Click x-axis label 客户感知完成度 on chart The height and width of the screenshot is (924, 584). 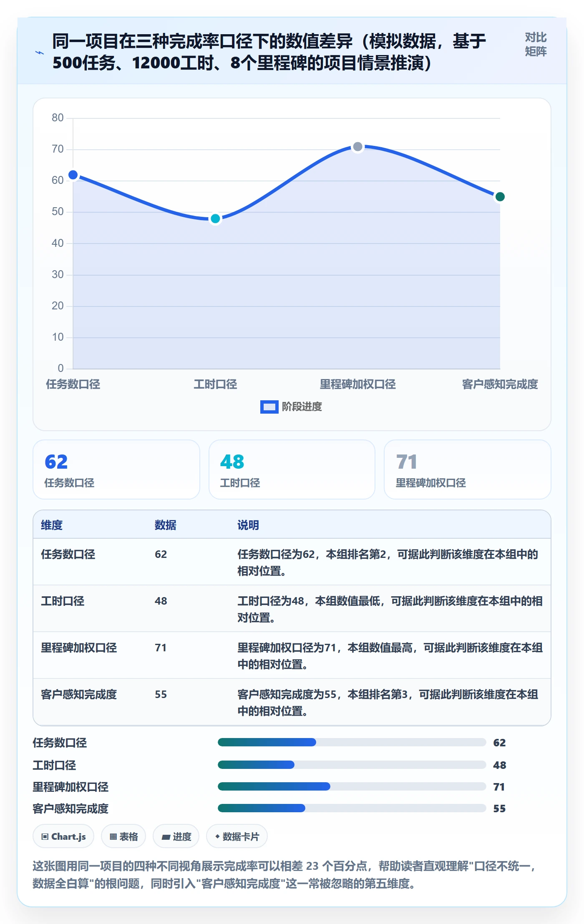tap(500, 384)
